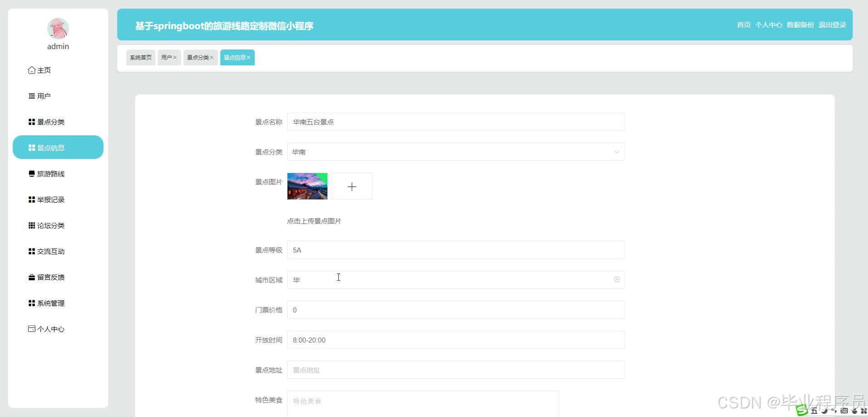Click the 景点等级 input showing 5A

tap(456, 250)
